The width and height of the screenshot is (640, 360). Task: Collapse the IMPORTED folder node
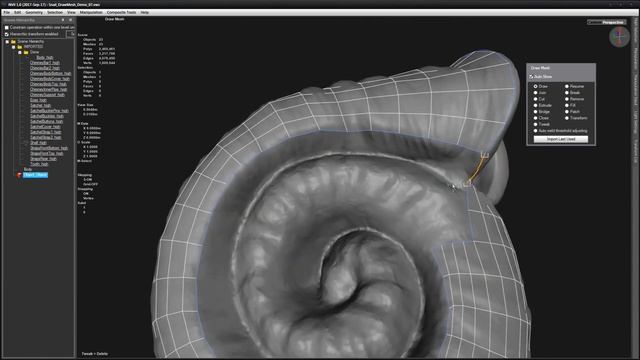(13, 47)
